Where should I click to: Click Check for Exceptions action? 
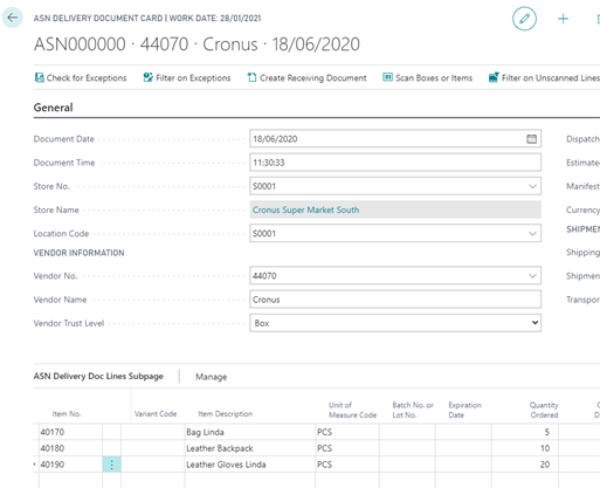(x=83, y=78)
